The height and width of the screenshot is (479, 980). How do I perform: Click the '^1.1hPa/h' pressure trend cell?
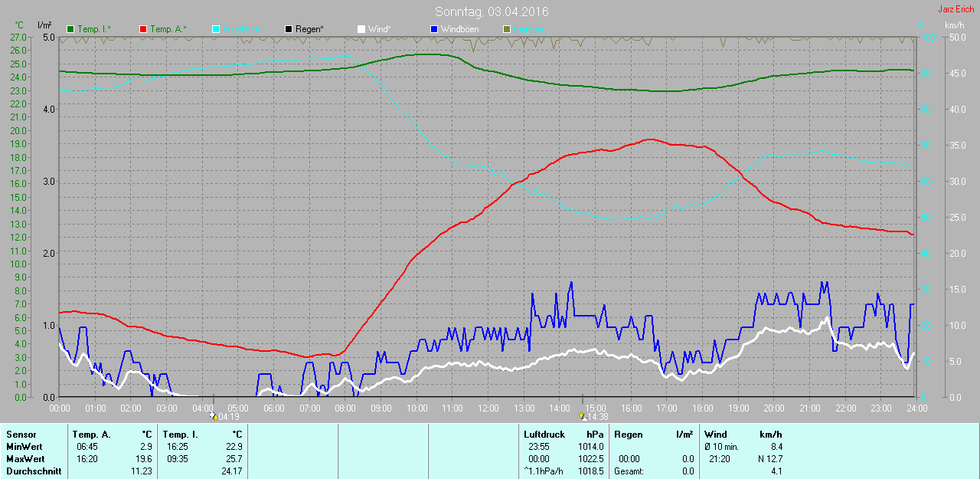pos(544,471)
